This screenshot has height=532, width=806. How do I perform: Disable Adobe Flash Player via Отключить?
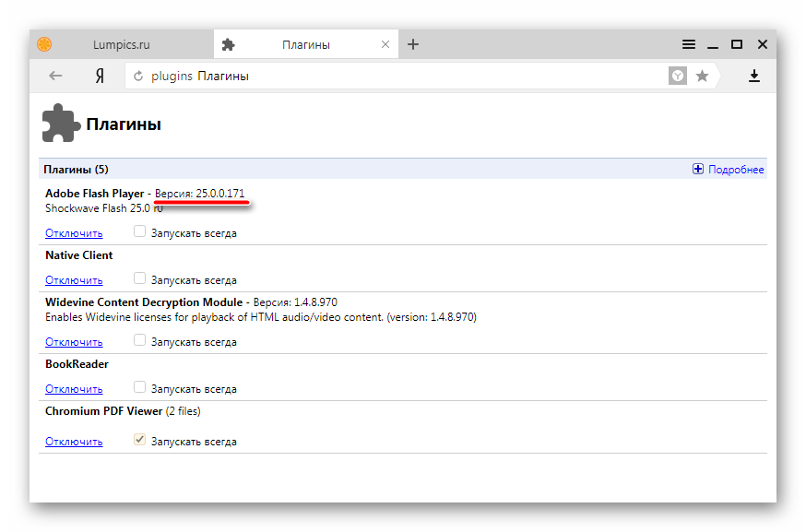click(x=74, y=233)
